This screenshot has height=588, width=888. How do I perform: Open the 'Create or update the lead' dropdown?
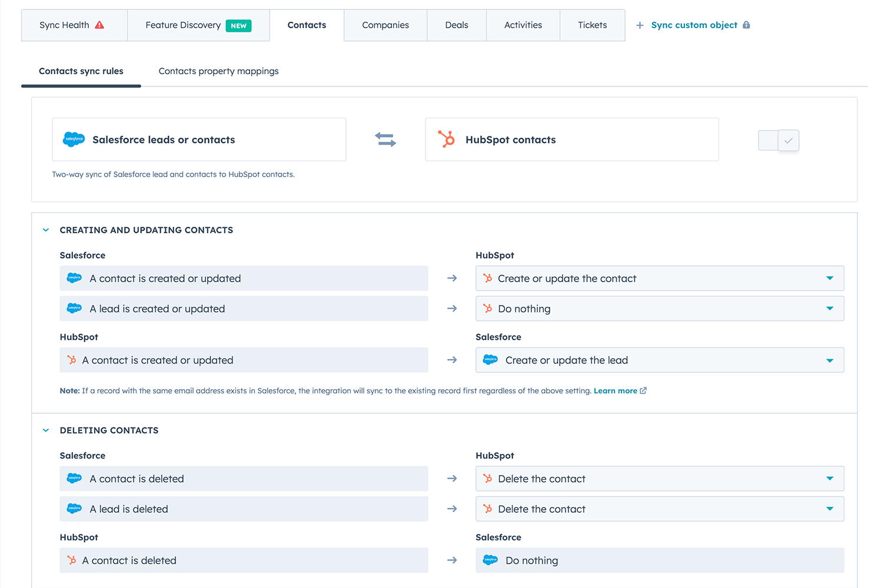660,360
